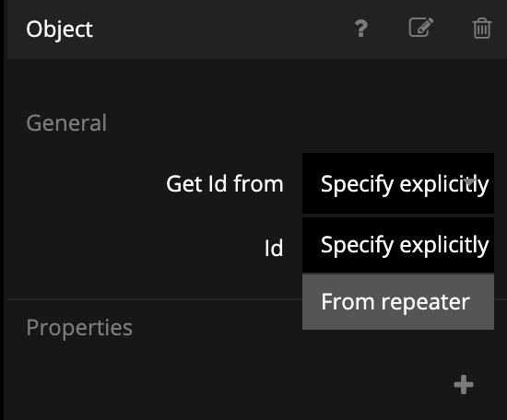The image size is (507, 420).
Task: Click the pencil edit icon beside Object
Action: click(421, 28)
